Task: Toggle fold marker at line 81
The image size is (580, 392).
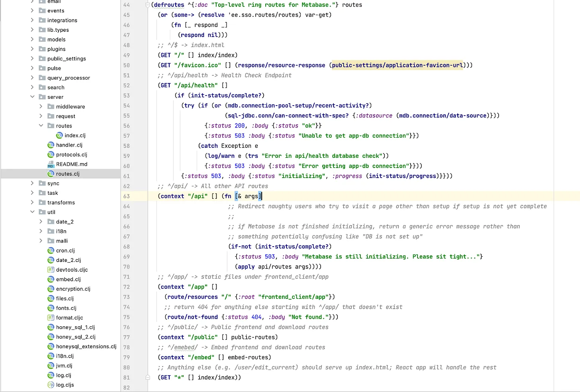Action: pyautogui.click(x=147, y=377)
